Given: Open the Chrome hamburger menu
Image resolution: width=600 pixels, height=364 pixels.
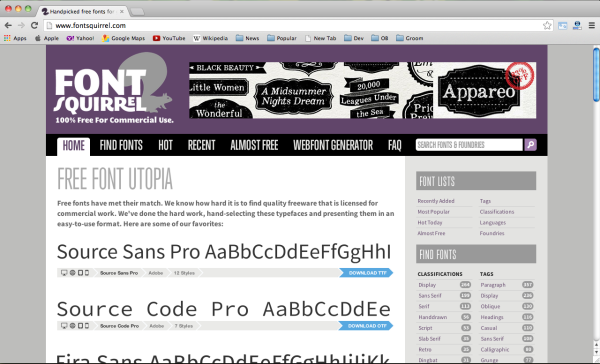Looking at the screenshot, I should click(x=592, y=25).
